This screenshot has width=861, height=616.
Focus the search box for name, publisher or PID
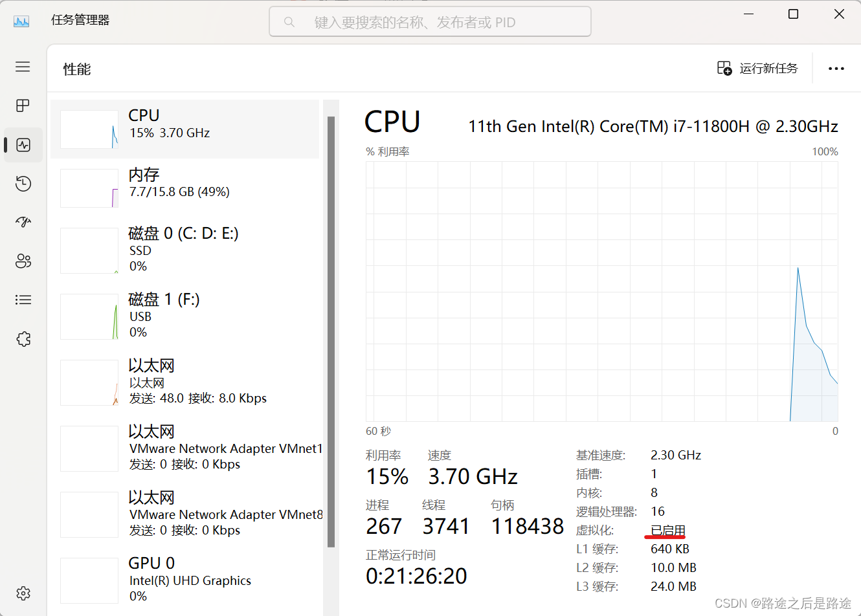pos(430,22)
